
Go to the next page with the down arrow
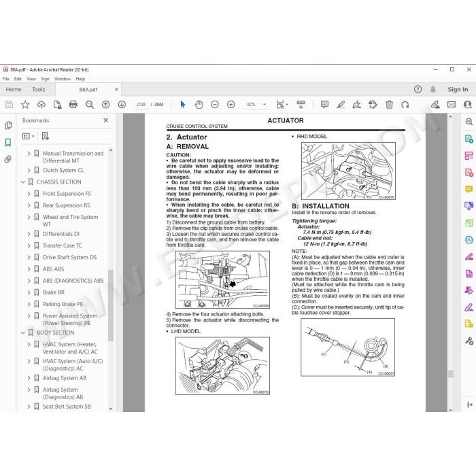tap(122, 105)
